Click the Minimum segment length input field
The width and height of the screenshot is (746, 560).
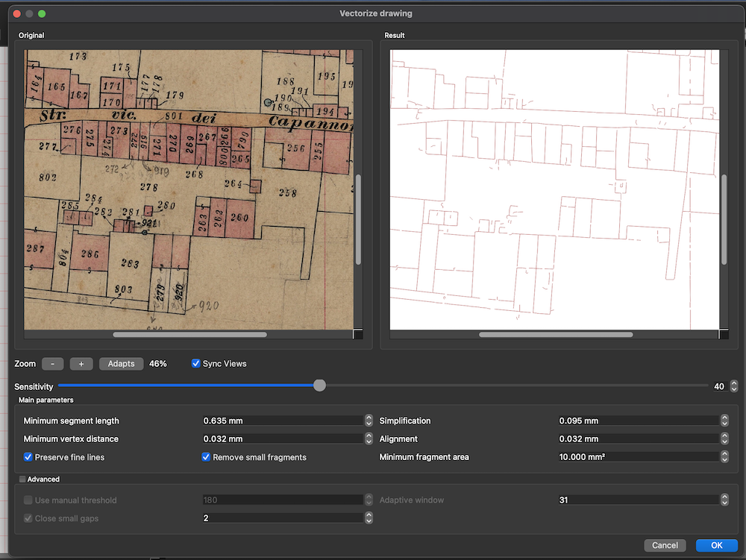click(x=283, y=421)
